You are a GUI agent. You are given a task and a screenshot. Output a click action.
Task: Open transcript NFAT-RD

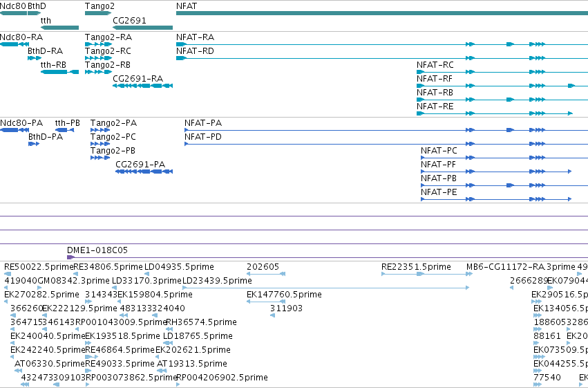pos(195,51)
